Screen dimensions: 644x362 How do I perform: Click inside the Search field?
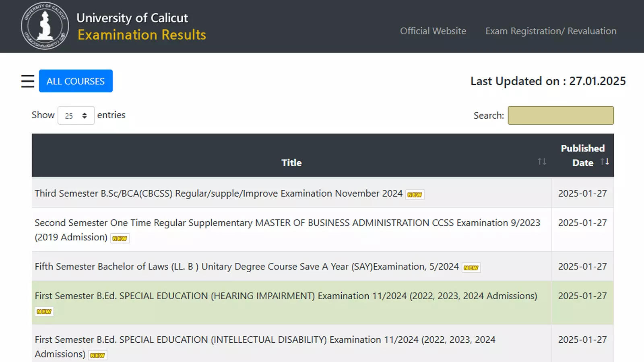pos(561,115)
